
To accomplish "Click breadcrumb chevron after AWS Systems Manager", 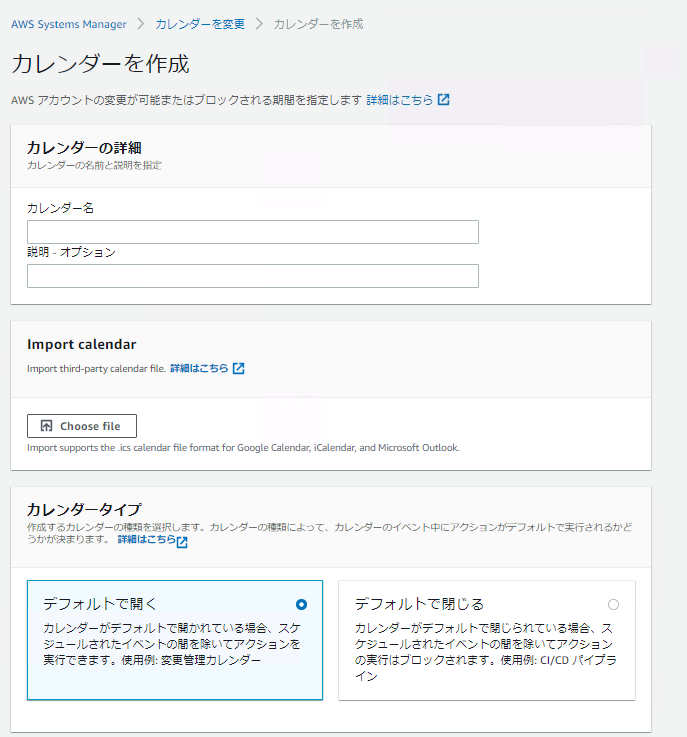I will 141,23.
